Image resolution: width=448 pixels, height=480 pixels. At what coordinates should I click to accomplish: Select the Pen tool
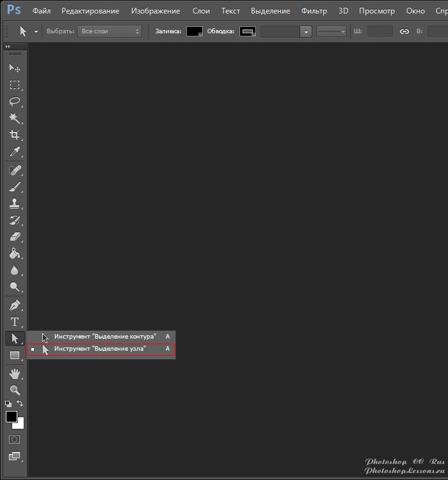click(x=14, y=305)
